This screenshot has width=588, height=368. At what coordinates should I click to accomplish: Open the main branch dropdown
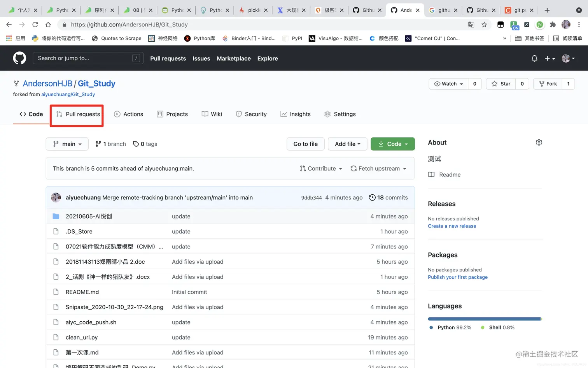(67, 144)
